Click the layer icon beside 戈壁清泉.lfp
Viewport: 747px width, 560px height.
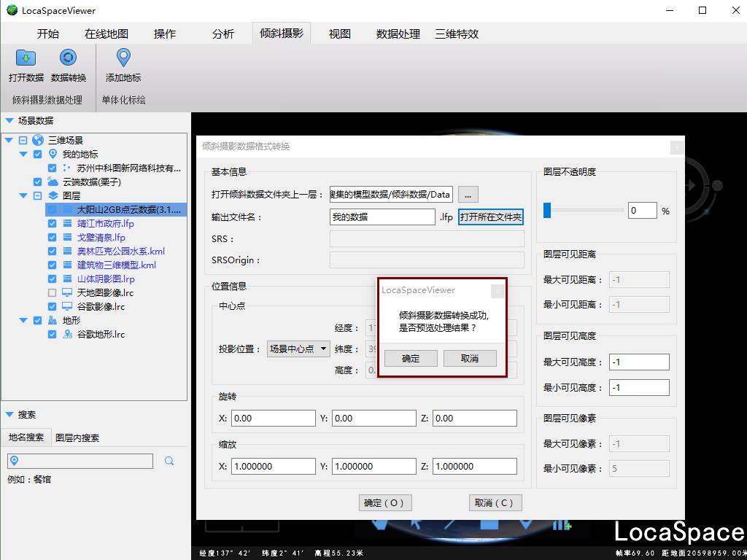pyautogui.click(x=67, y=237)
